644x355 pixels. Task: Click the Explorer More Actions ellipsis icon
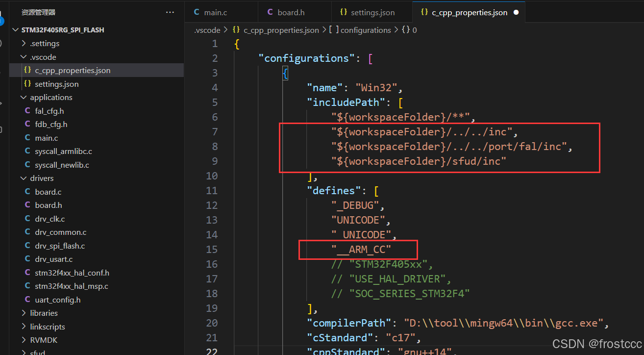(x=170, y=12)
